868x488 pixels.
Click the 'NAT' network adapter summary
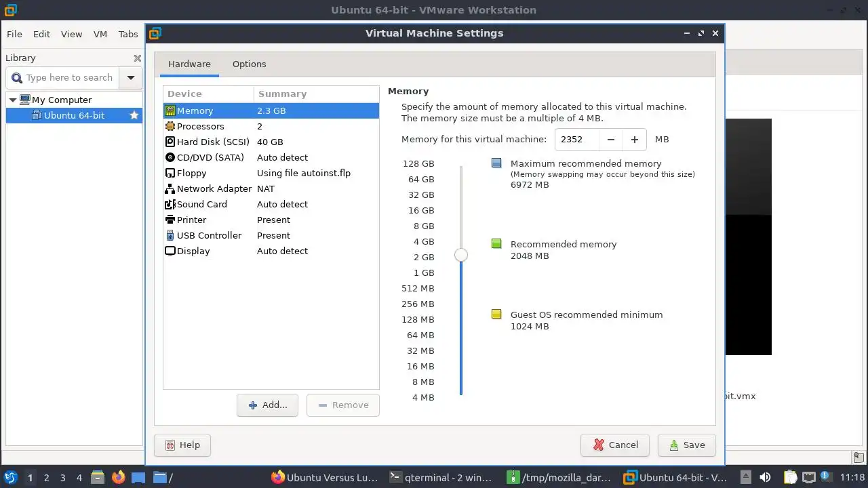[266, 188]
